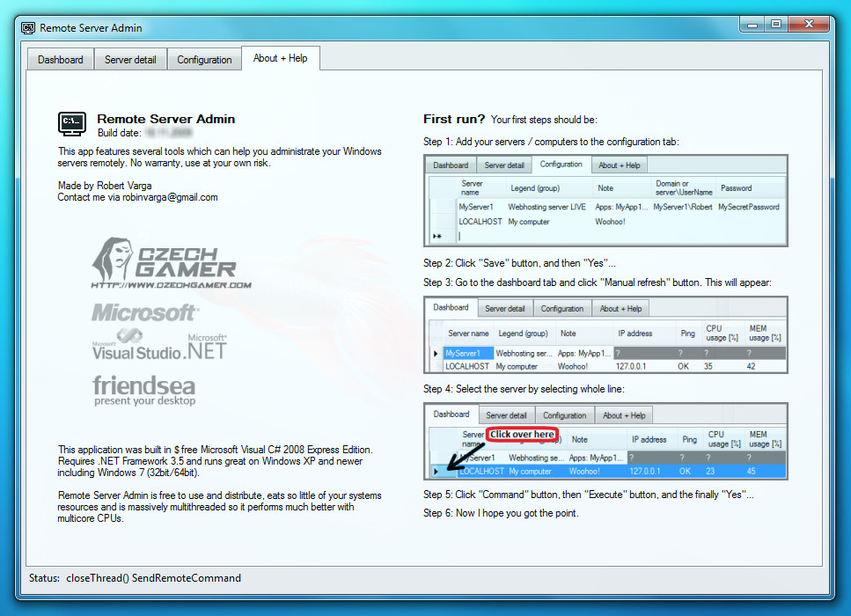
Task: Click the status bar 'closeThread() SendRemoteCommand' text
Action: pyautogui.click(x=154, y=578)
